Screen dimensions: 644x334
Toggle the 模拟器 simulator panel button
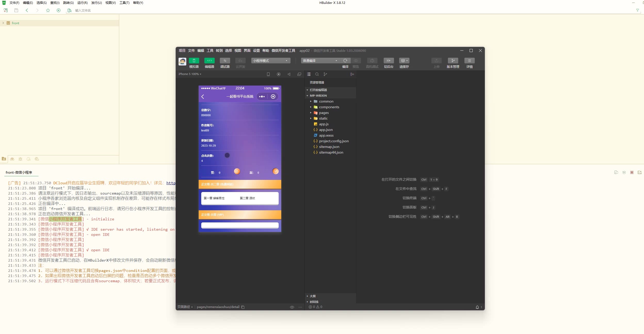tap(194, 61)
